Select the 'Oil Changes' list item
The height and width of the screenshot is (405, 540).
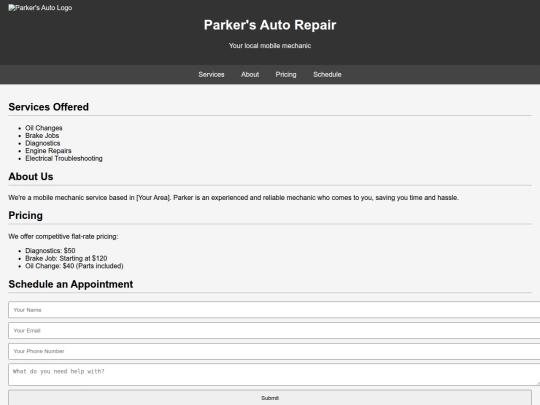point(44,128)
